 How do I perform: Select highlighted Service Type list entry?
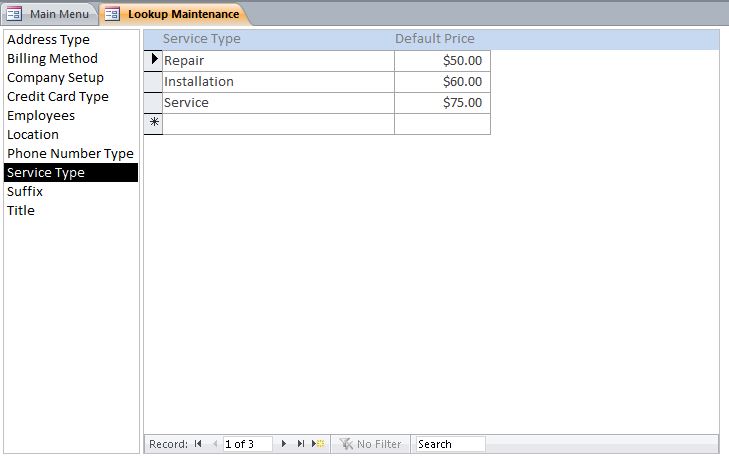coord(71,173)
